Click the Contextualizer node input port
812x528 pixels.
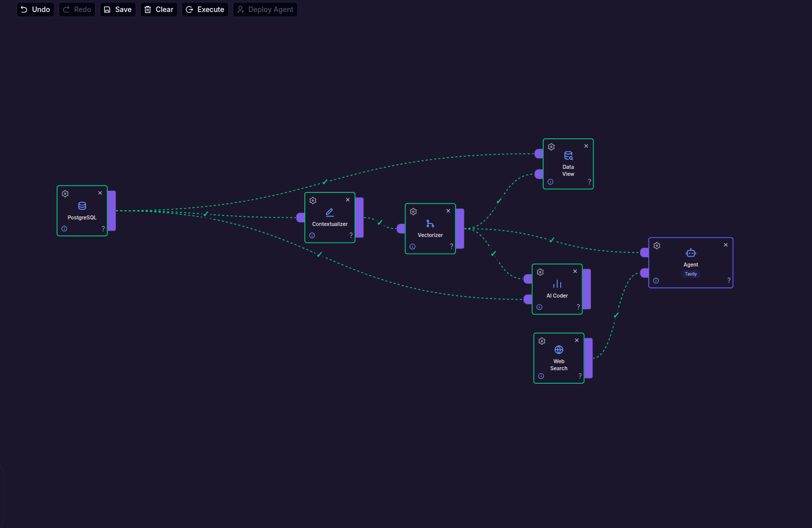(300, 217)
